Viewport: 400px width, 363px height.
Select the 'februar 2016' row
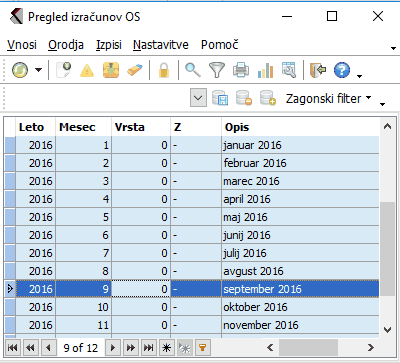[192, 163]
